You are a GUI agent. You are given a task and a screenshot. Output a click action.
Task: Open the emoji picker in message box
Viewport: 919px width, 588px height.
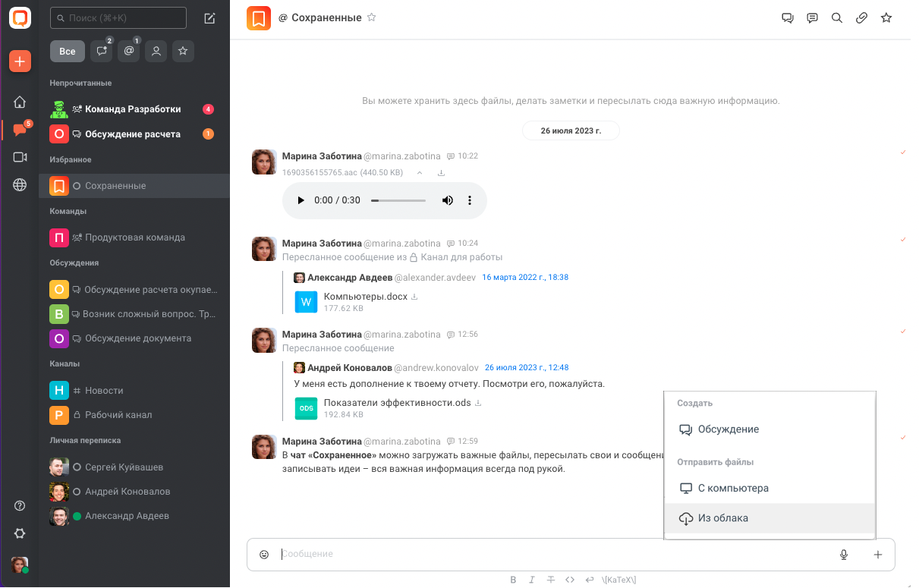tap(264, 555)
